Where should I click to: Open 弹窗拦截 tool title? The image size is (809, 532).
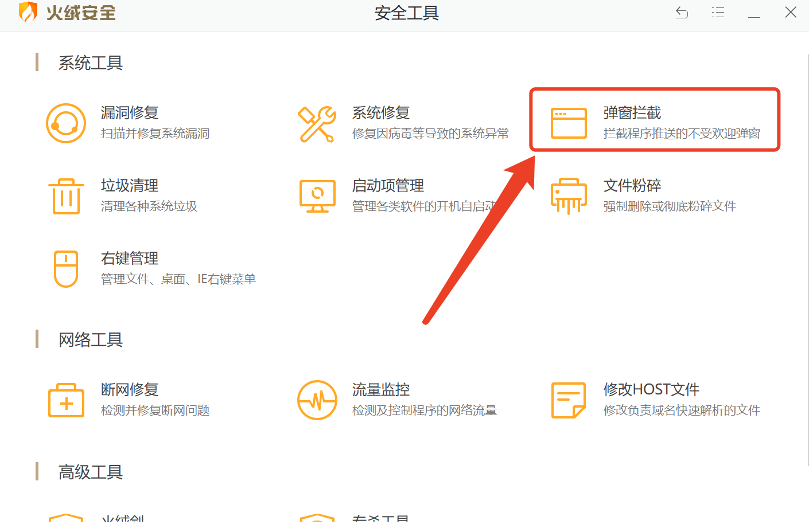point(632,113)
